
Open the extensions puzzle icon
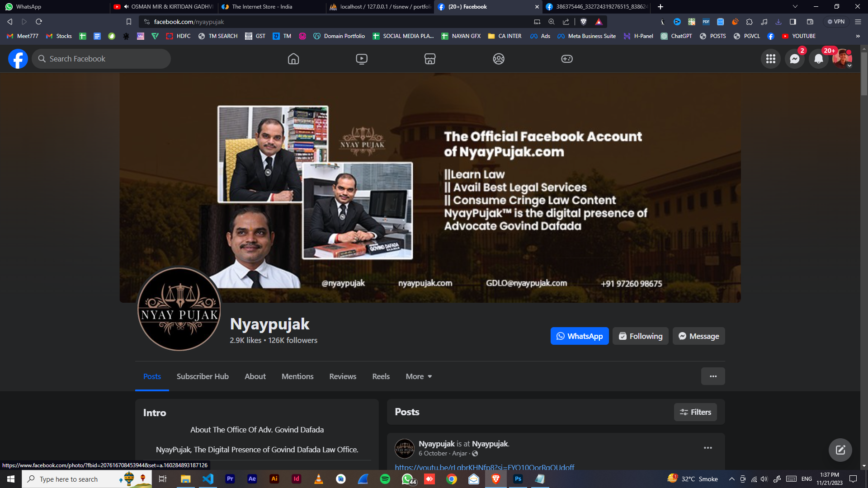pyautogui.click(x=750, y=22)
